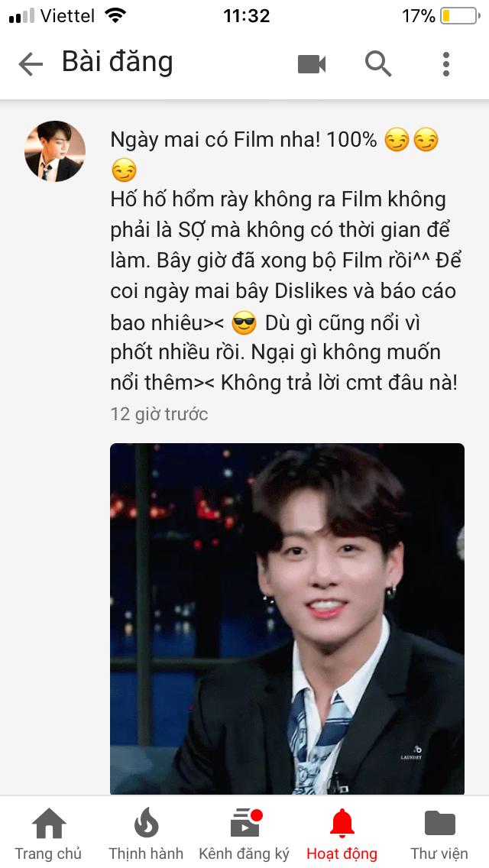Go back using the arrow icon

click(x=31, y=65)
